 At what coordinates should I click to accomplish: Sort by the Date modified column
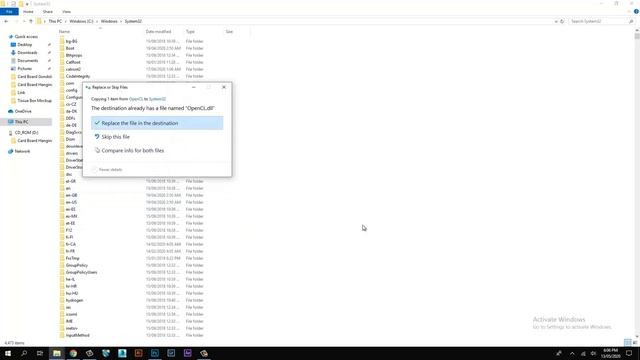158,31
